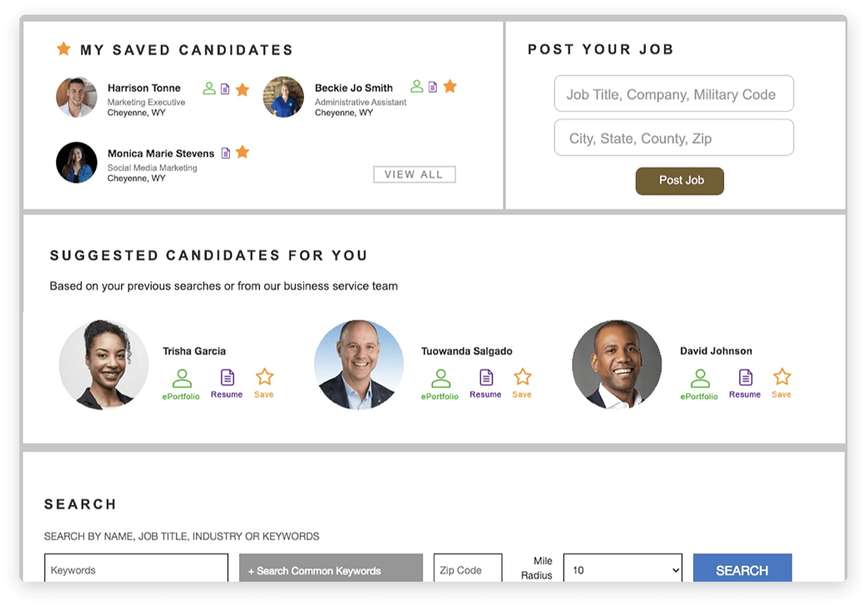View Trisha Garcia's ePortfolio
Screen dimensions: 868x607
181,383
